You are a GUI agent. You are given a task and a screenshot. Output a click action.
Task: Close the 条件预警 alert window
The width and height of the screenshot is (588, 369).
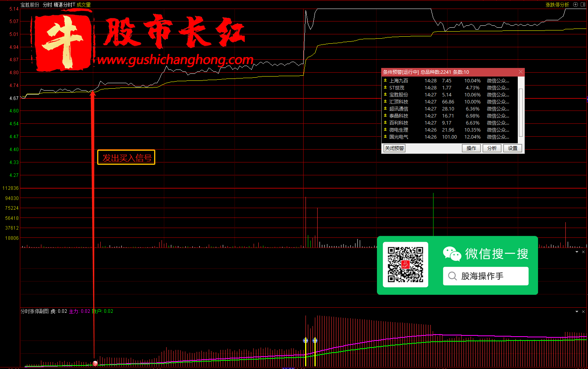click(x=520, y=72)
